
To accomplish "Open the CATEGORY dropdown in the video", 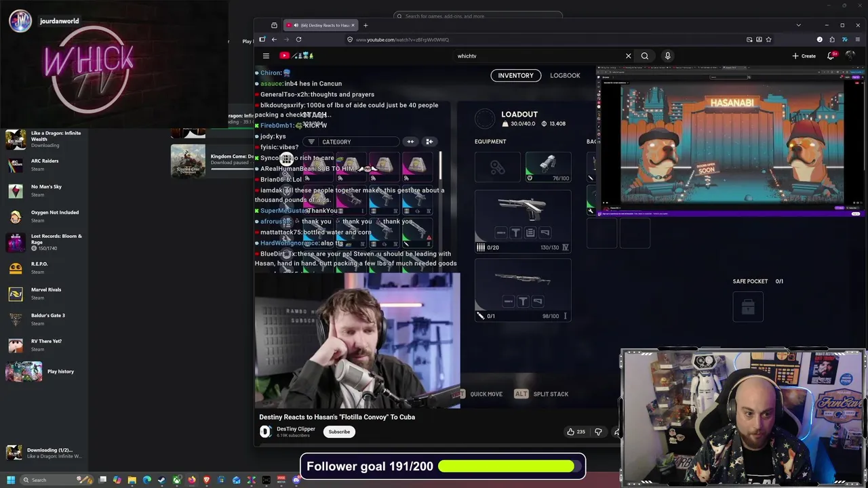I will point(350,142).
